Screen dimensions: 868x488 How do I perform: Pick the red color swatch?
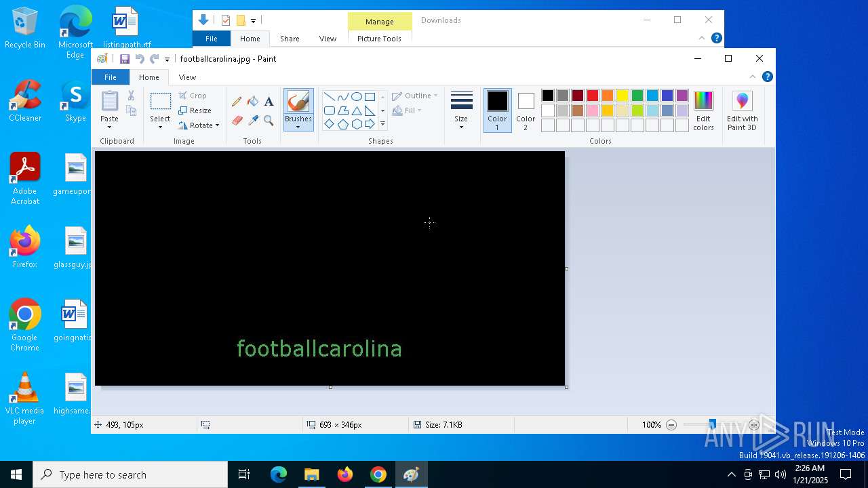593,96
